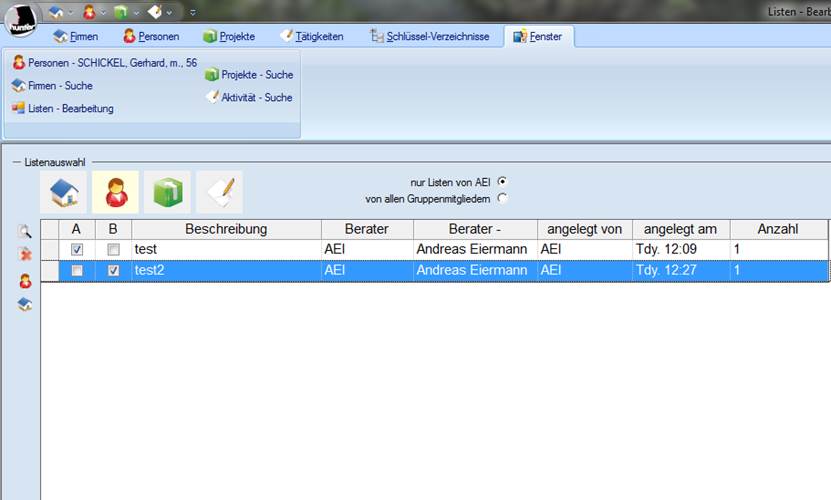The height and width of the screenshot is (500, 831).
Task: Click the small house icon in left sidebar
Action: (x=25, y=304)
